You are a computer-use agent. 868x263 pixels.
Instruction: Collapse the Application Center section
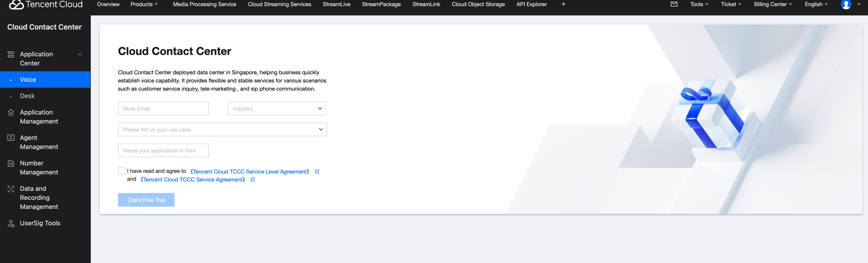pyautogui.click(x=80, y=54)
